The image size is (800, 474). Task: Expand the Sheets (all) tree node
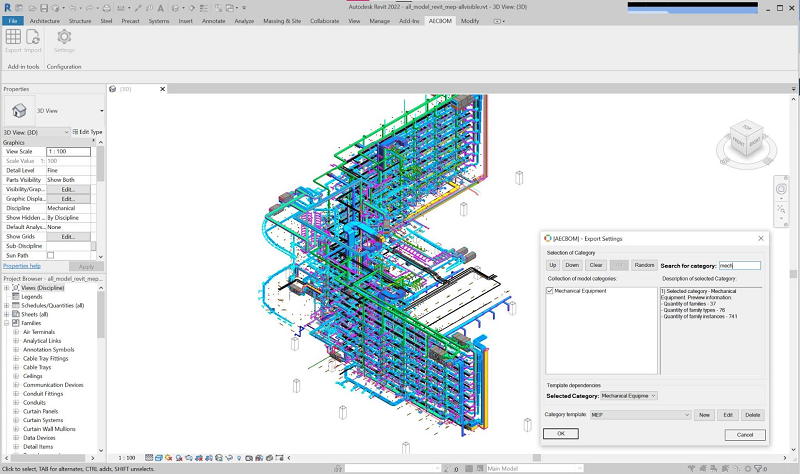click(x=7, y=315)
